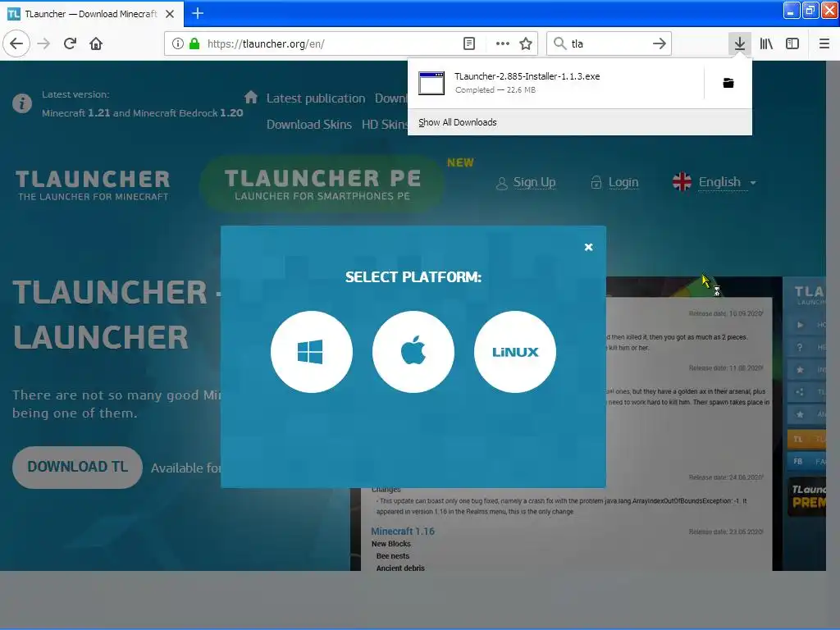Viewport: 840px width, 630px height.
Task: Go back to the previous page
Action: point(16,43)
